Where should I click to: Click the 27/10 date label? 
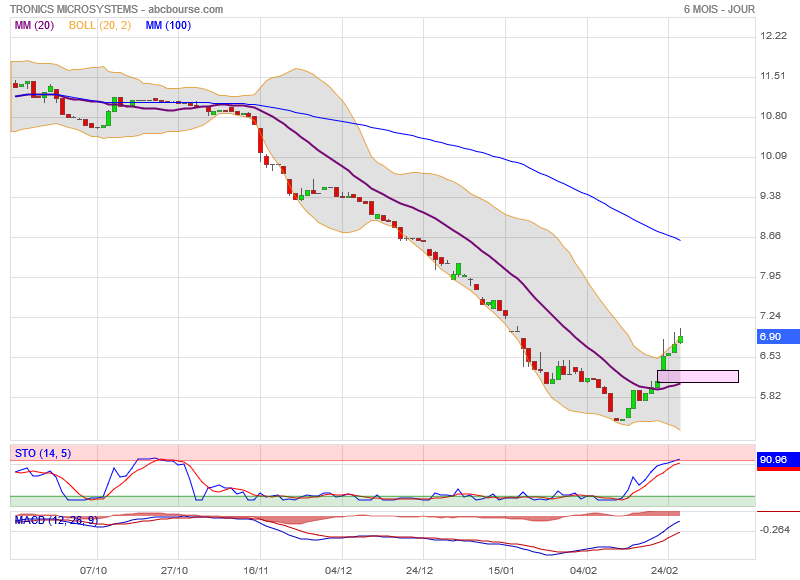(174, 570)
